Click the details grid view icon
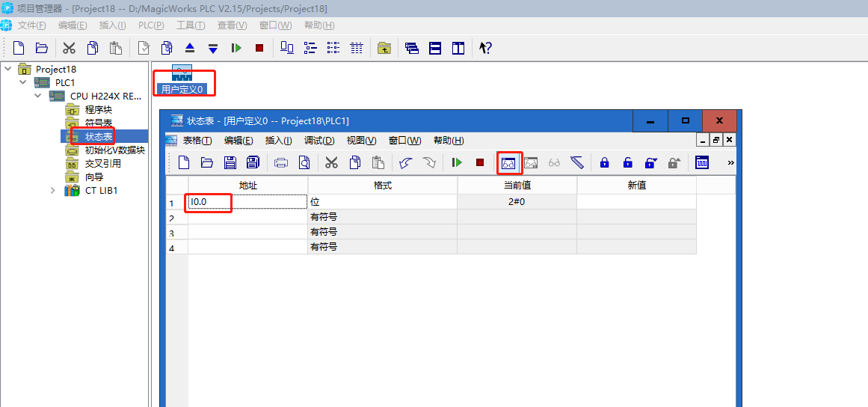 click(357, 48)
